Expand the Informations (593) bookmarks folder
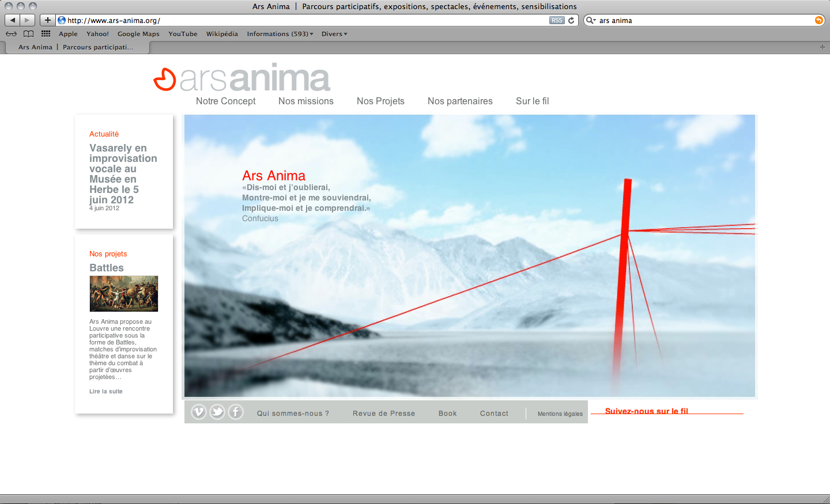The width and height of the screenshot is (830, 504). 280,34
